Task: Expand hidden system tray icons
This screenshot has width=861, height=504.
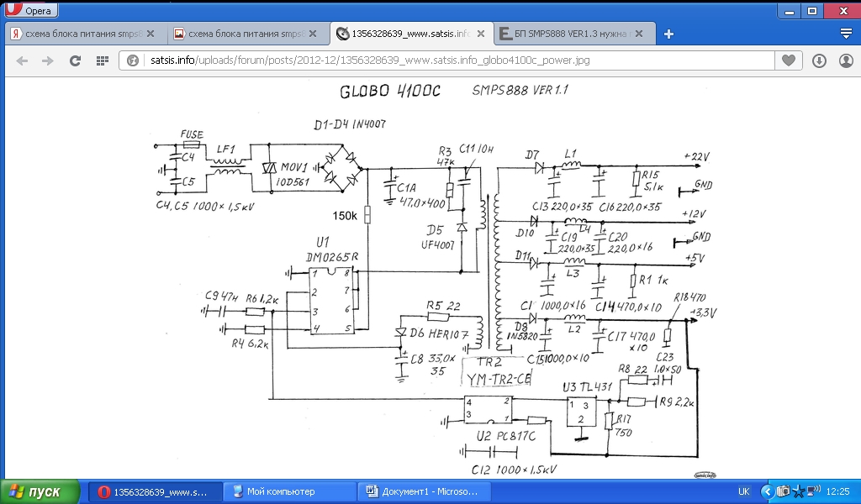Action: click(766, 491)
